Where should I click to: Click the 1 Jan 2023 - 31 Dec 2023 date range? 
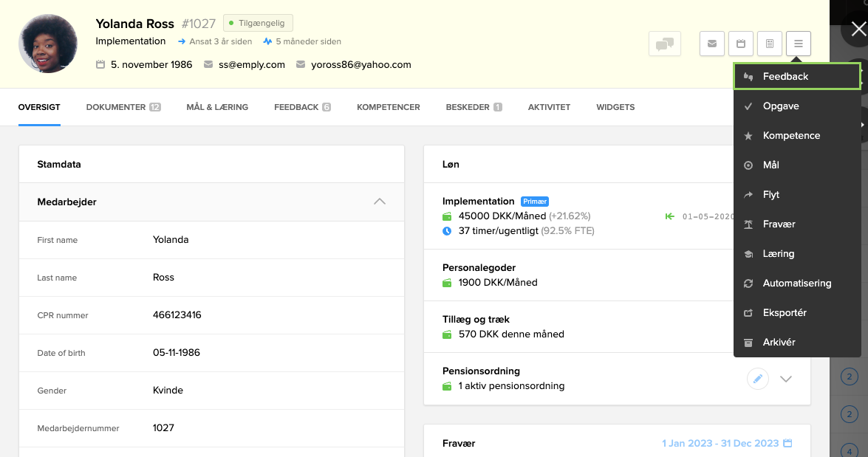pos(720,443)
